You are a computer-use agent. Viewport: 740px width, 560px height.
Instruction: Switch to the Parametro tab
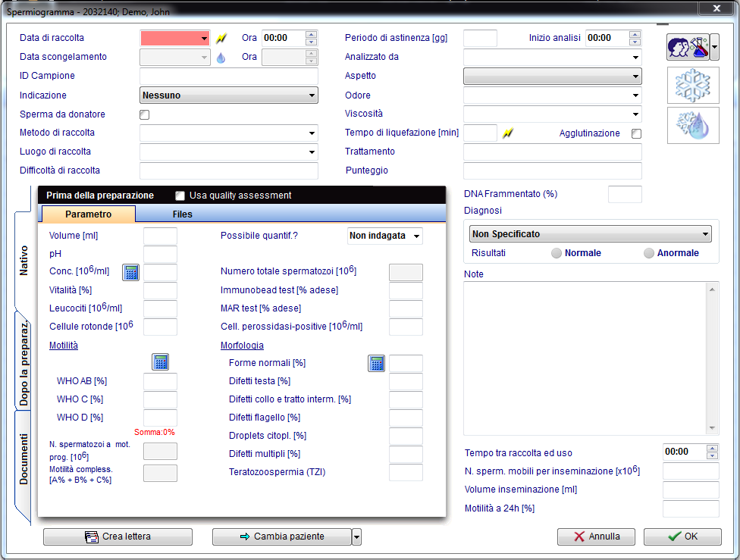(88, 214)
